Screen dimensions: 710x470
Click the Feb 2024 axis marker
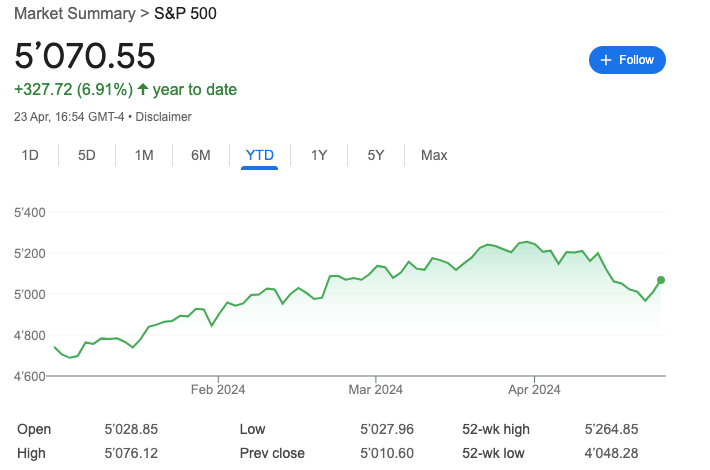(x=218, y=389)
